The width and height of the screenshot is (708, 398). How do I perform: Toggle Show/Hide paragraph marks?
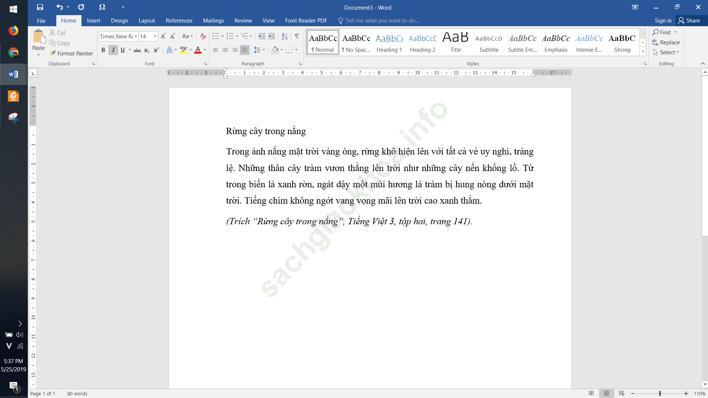[297, 36]
